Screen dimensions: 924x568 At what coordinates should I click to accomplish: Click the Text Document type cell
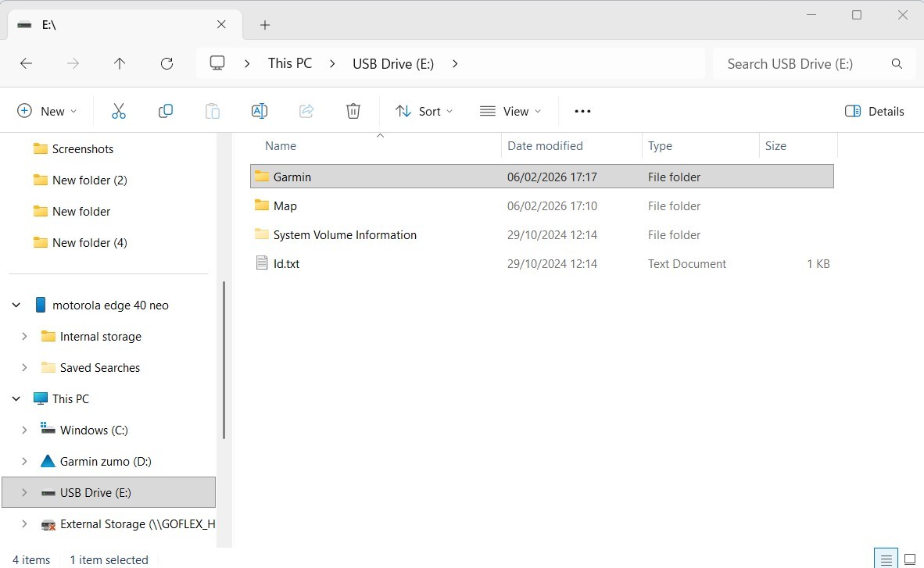click(x=687, y=264)
